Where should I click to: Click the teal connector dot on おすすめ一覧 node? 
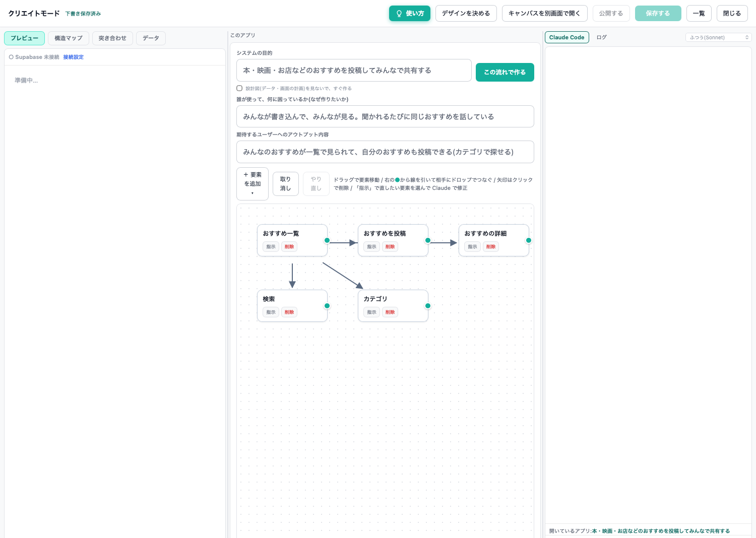(x=327, y=240)
